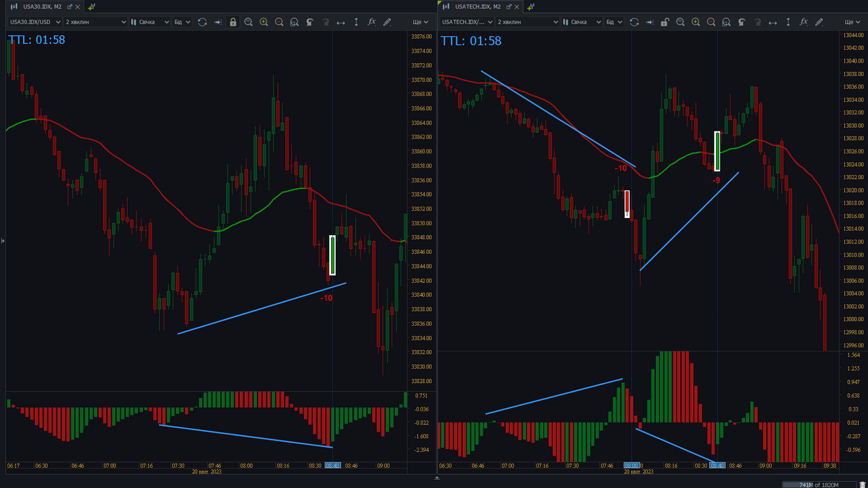Select zoom-to-area tool on USATECH.IDX chart

click(x=726, y=22)
